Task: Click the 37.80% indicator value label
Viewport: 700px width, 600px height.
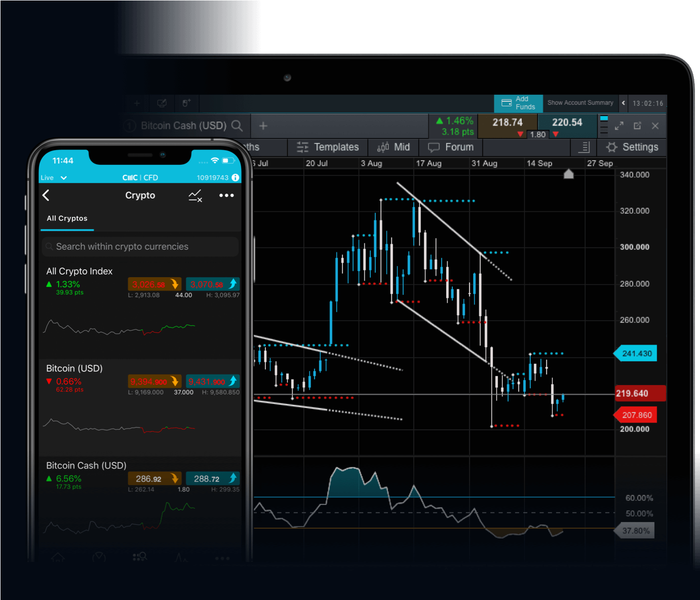Action: pyautogui.click(x=635, y=531)
